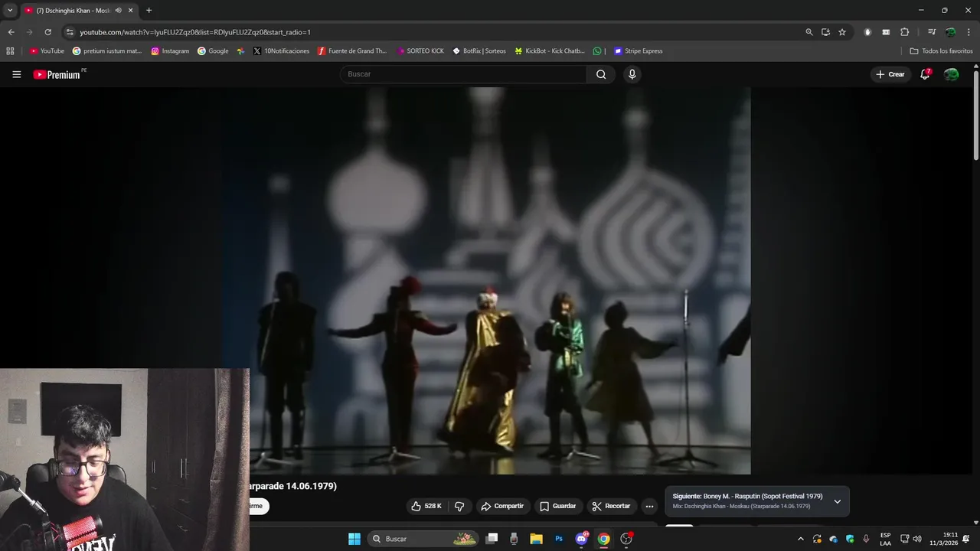Open the zoom magnifier icon in address bar
The height and width of the screenshot is (551, 980).
809,32
